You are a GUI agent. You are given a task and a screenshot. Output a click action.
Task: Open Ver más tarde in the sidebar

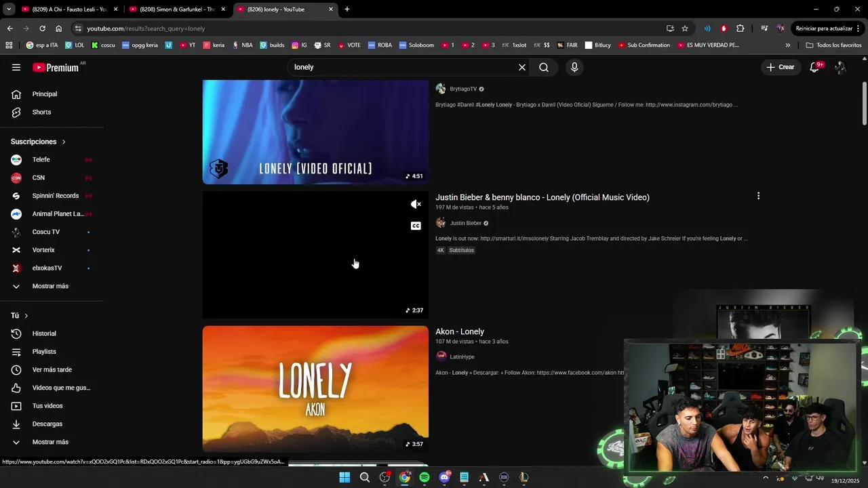pyautogui.click(x=52, y=369)
